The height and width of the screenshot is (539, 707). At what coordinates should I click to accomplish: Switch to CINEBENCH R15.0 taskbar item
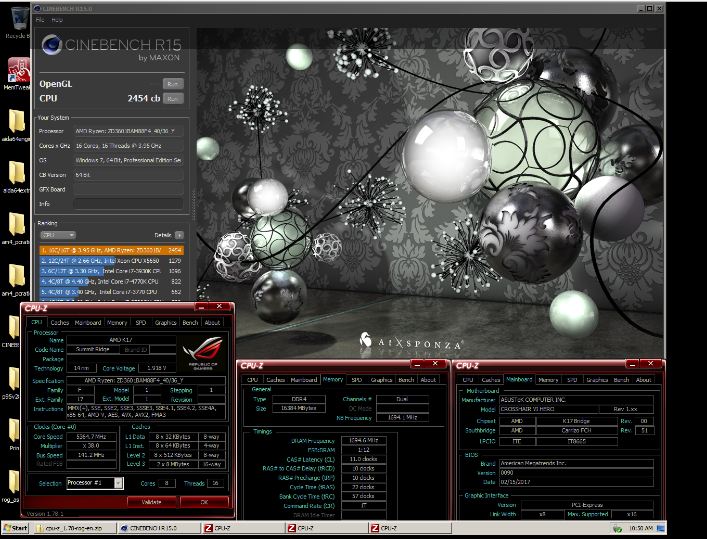click(159, 527)
